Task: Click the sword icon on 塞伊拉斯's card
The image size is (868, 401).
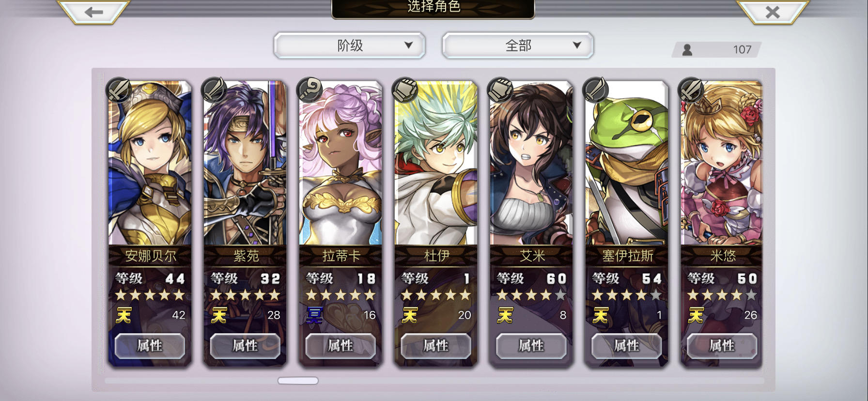Action: tap(596, 90)
